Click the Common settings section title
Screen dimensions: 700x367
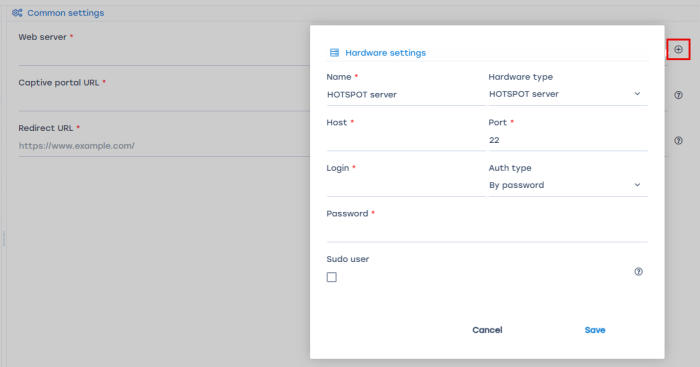point(66,13)
